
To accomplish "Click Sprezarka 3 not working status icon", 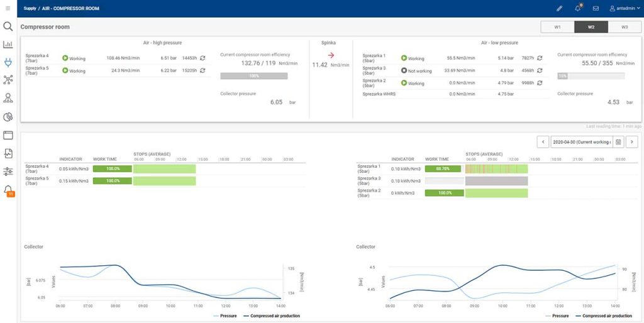I will tap(404, 70).
